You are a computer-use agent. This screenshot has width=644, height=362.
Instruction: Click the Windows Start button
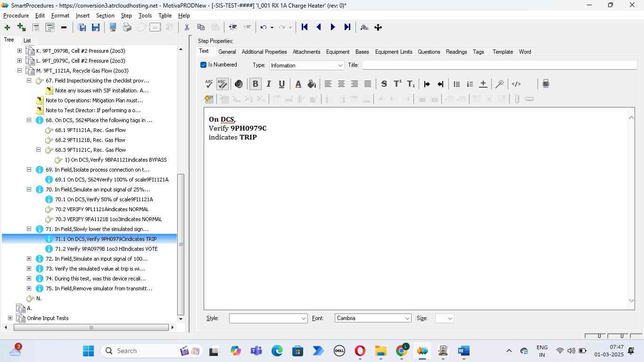[88, 351]
